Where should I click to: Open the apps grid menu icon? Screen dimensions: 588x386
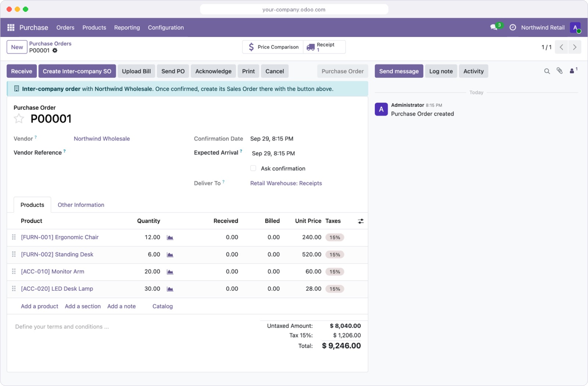[11, 28]
